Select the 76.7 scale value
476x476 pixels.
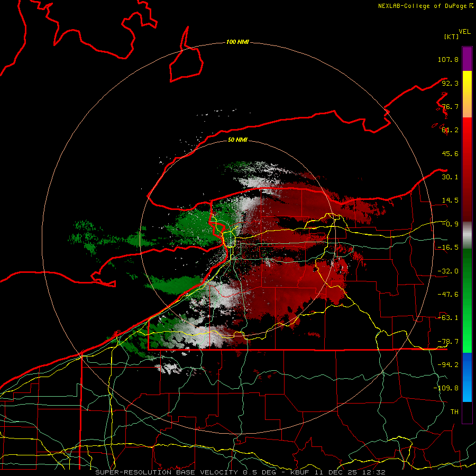click(450, 106)
